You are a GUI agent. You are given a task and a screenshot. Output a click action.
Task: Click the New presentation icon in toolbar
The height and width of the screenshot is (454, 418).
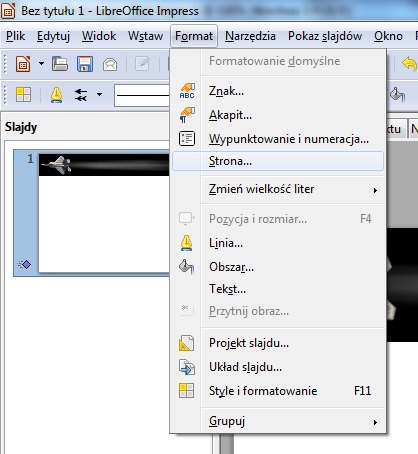click(x=23, y=63)
